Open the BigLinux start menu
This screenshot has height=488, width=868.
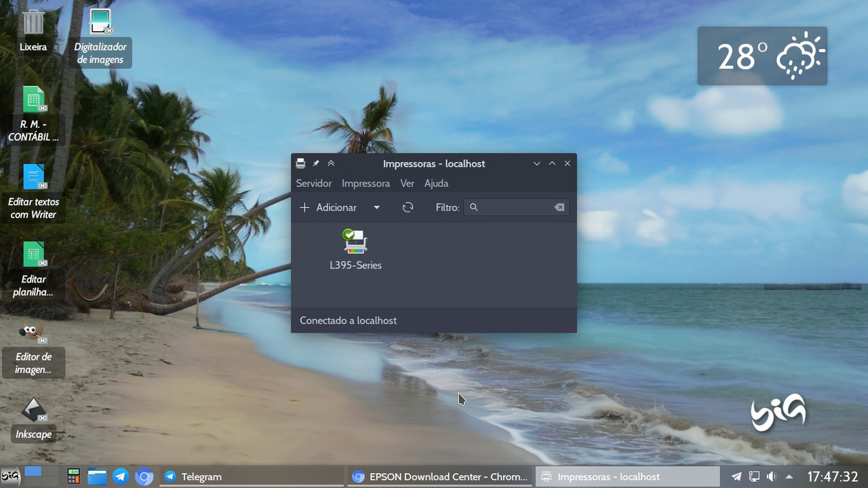10,476
